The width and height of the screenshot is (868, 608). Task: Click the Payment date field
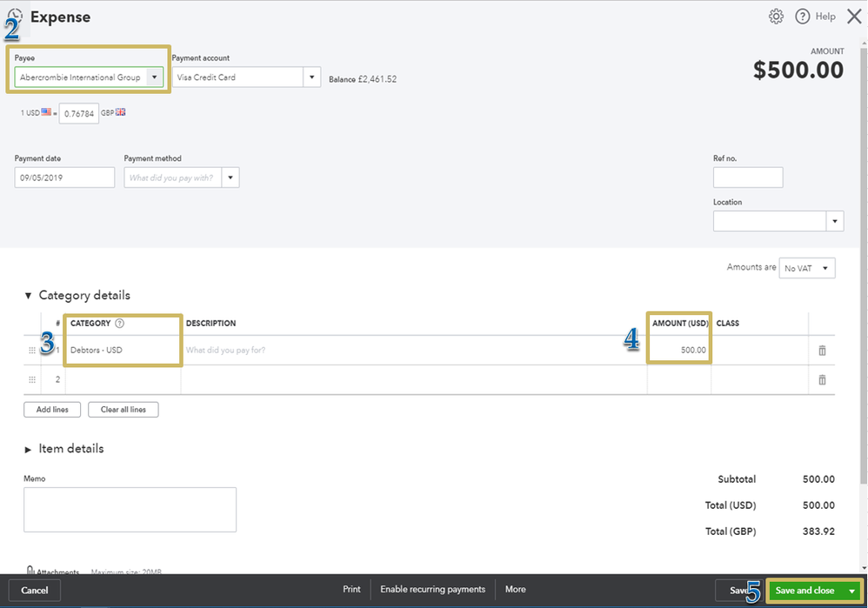pos(64,177)
